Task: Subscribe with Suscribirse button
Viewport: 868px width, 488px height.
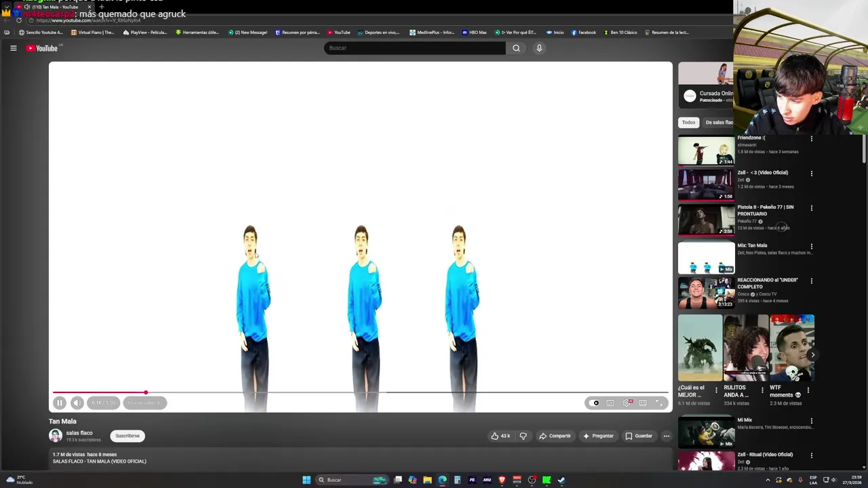Action: [x=127, y=436]
